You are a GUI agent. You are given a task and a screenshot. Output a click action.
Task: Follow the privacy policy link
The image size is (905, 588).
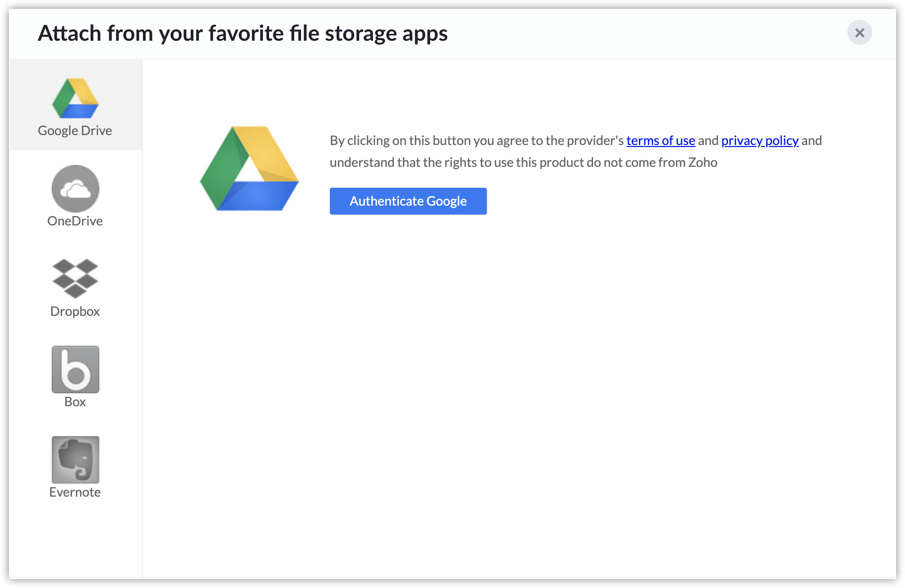[x=760, y=141]
